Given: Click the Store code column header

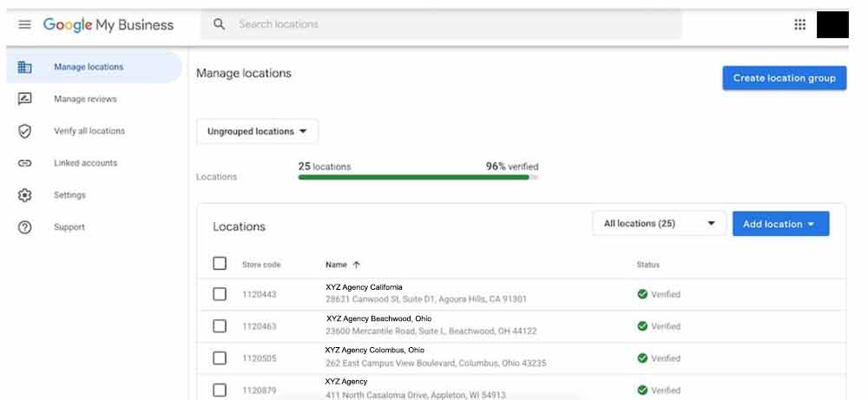Looking at the screenshot, I should click(261, 265).
